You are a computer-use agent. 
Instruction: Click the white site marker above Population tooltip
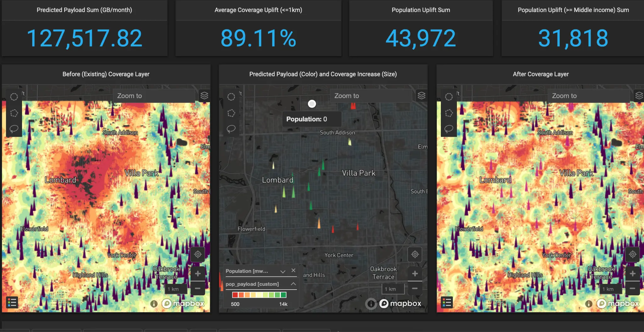(x=312, y=104)
